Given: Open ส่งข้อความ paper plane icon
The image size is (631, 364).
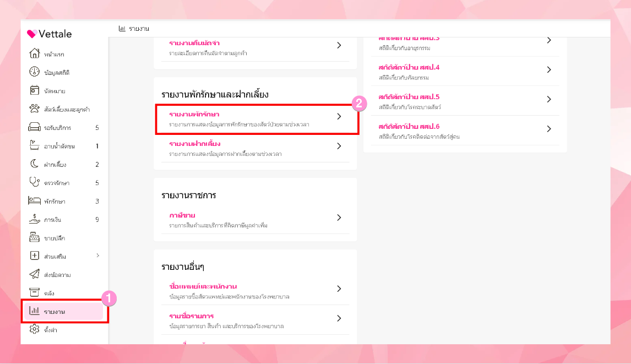Looking at the screenshot, I should pos(35,274).
